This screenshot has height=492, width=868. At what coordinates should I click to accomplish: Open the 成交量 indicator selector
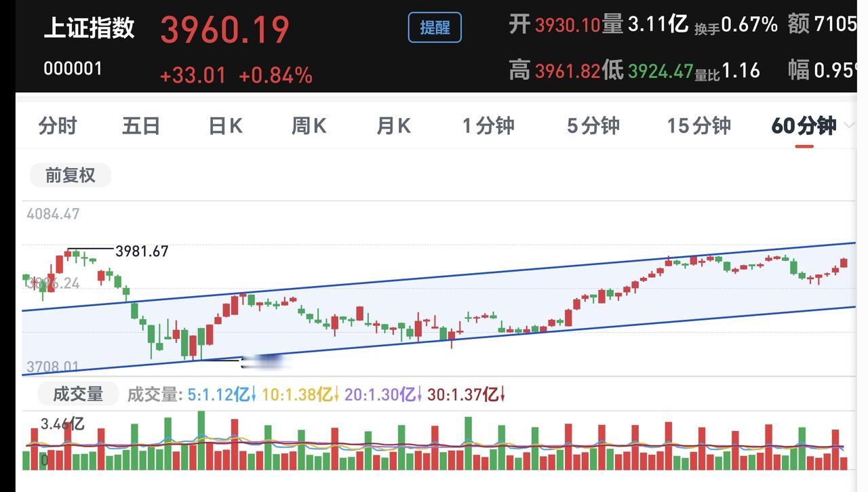[x=77, y=394]
